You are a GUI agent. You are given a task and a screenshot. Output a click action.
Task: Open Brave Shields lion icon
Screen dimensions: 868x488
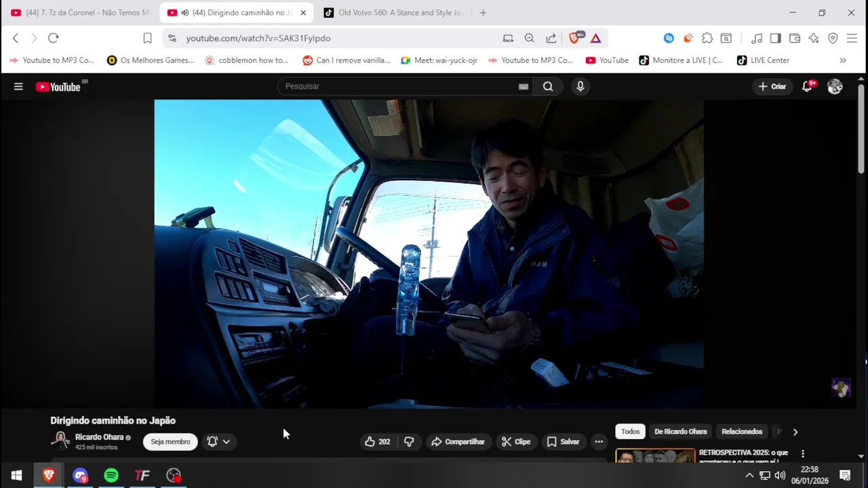575,38
